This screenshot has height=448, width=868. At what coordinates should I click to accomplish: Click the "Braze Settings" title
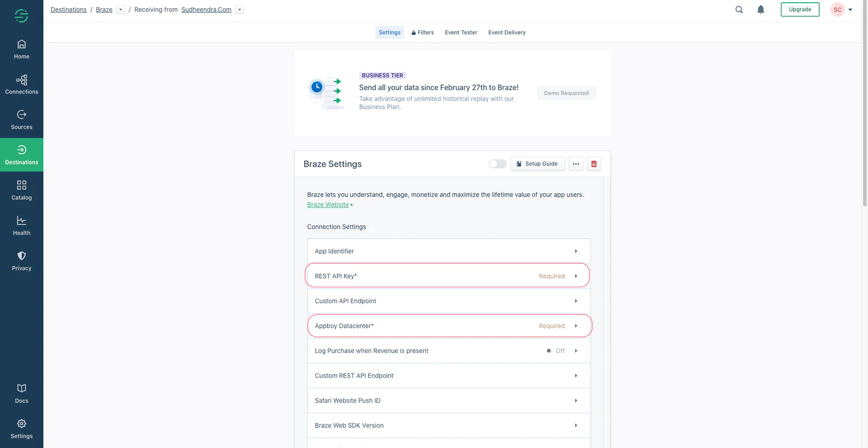click(x=333, y=164)
